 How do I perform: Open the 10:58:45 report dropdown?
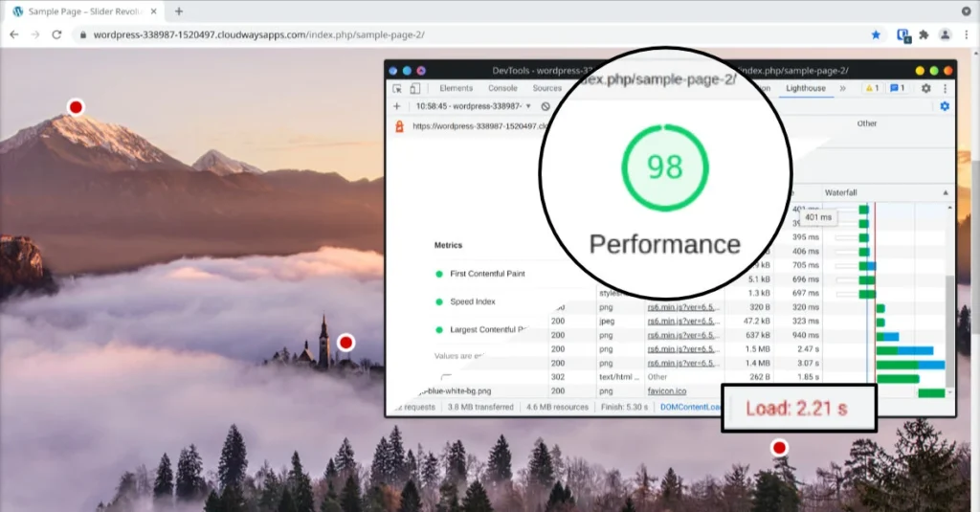[x=473, y=106]
